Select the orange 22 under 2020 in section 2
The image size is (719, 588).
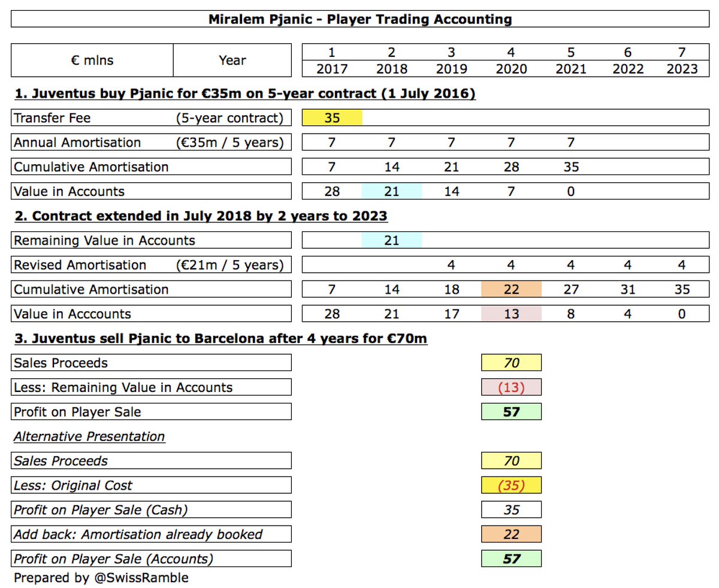point(511,290)
